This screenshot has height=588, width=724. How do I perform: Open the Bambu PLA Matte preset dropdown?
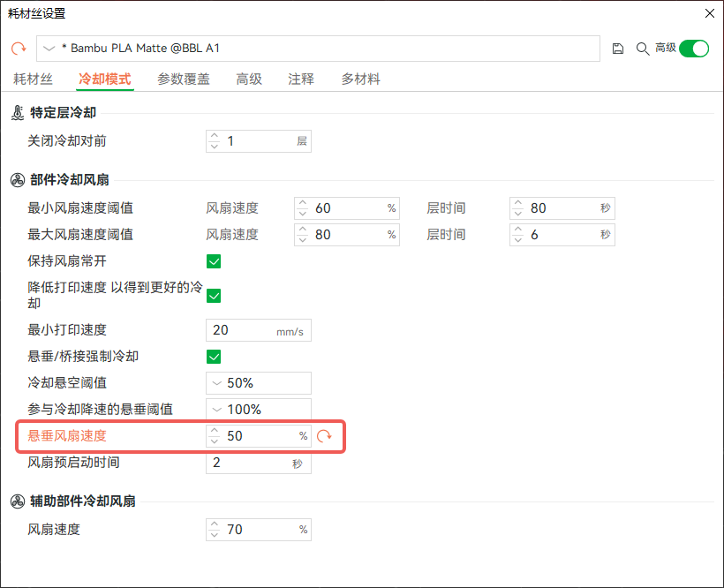318,49
